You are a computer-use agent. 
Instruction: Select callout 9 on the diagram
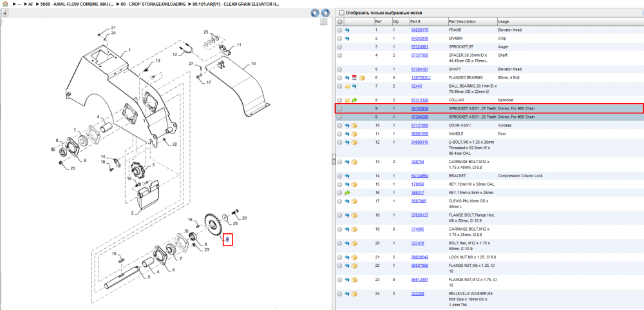tap(228, 239)
